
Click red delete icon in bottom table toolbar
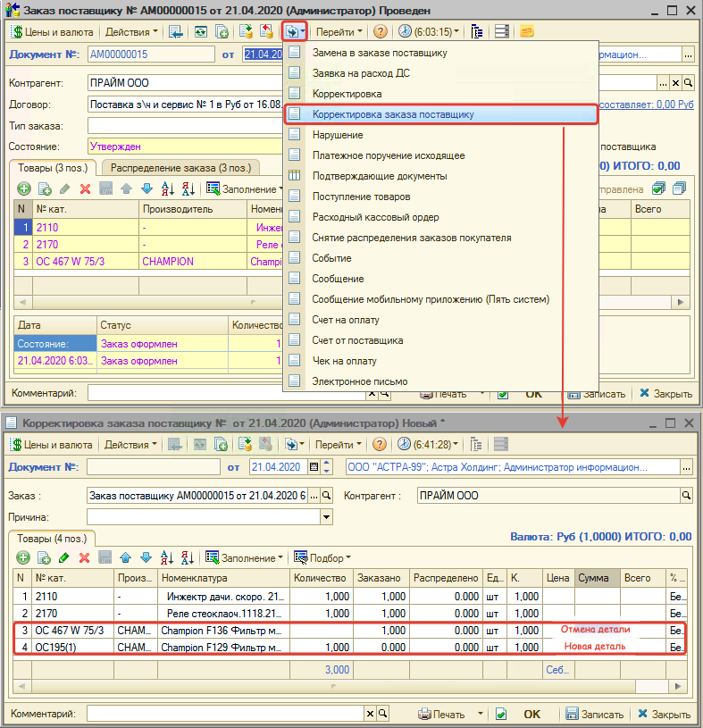point(84,557)
